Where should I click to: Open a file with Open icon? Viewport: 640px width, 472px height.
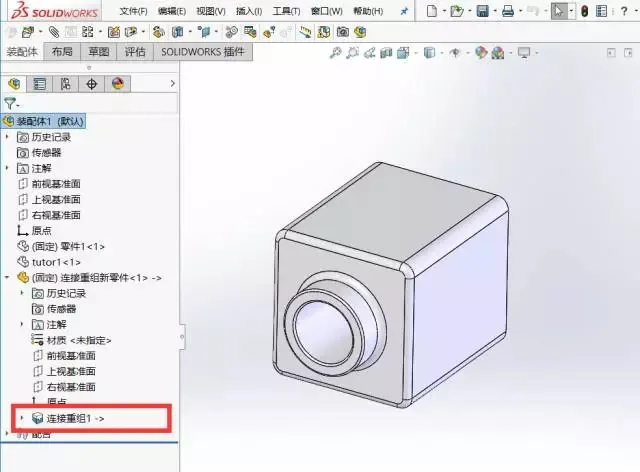click(x=457, y=11)
